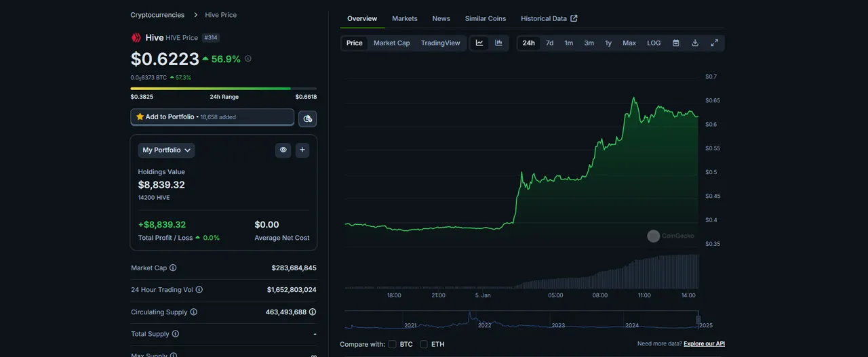Switch to candlestick chart view icon
The width and height of the screenshot is (868, 357).
[498, 43]
